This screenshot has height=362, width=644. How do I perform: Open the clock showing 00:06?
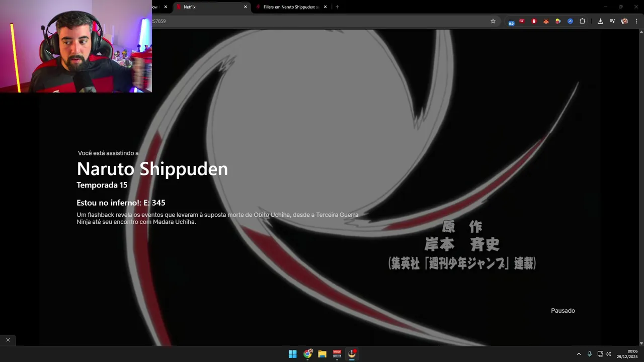[x=627, y=354]
